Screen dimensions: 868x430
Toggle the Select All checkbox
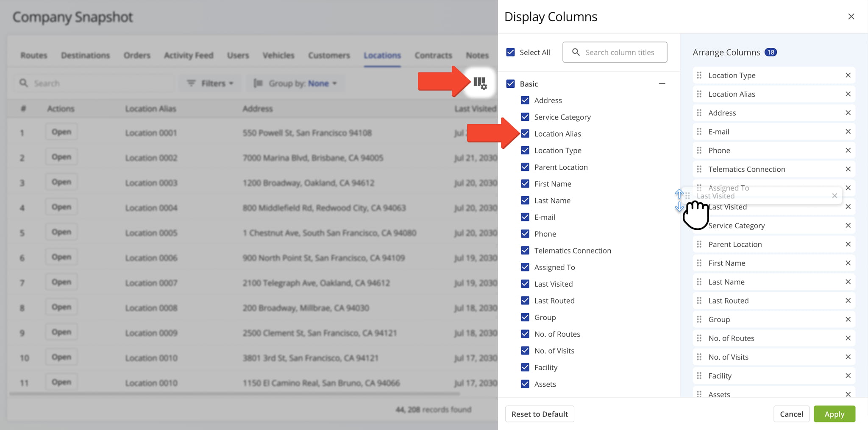click(511, 52)
